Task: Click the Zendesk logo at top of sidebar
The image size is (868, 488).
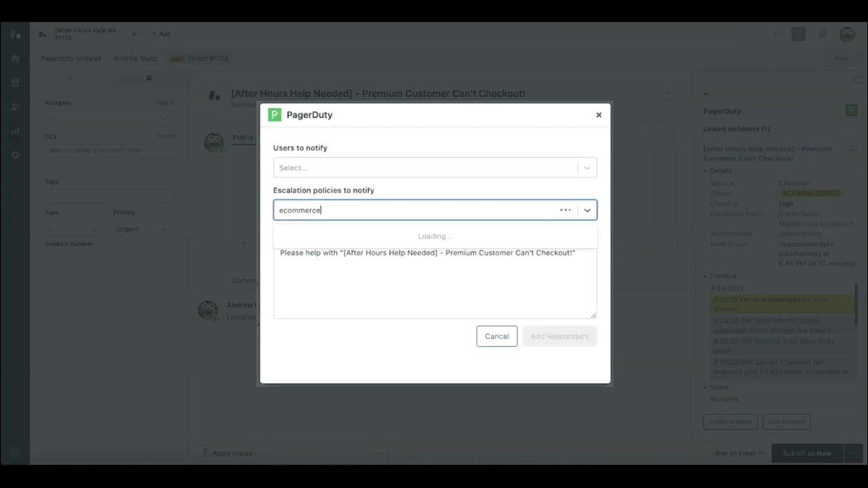Action: 15,34
